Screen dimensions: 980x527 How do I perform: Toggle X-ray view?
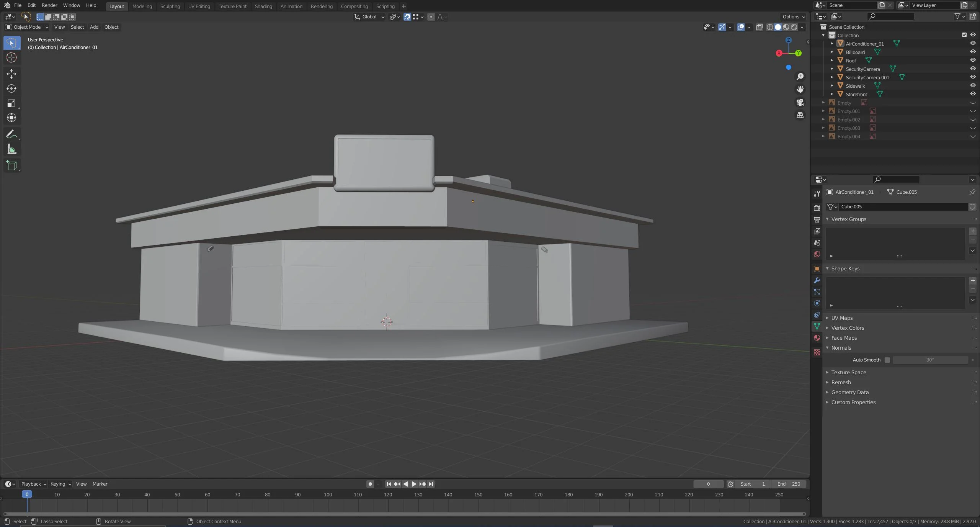pyautogui.click(x=759, y=27)
